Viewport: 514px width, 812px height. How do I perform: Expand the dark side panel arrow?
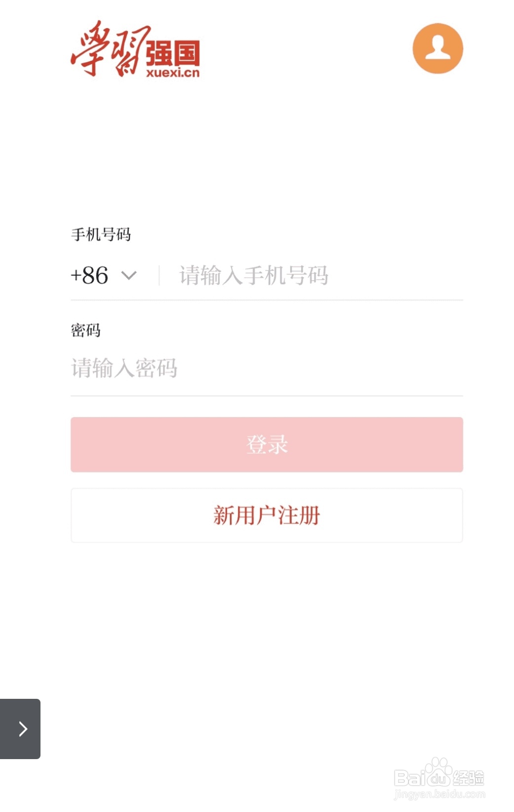(x=20, y=728)
